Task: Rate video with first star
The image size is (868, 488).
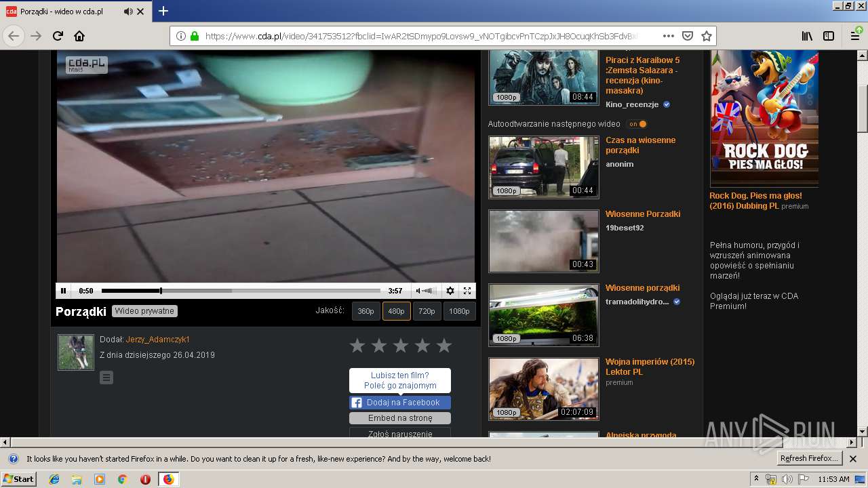Action: [x=357, y=346]
